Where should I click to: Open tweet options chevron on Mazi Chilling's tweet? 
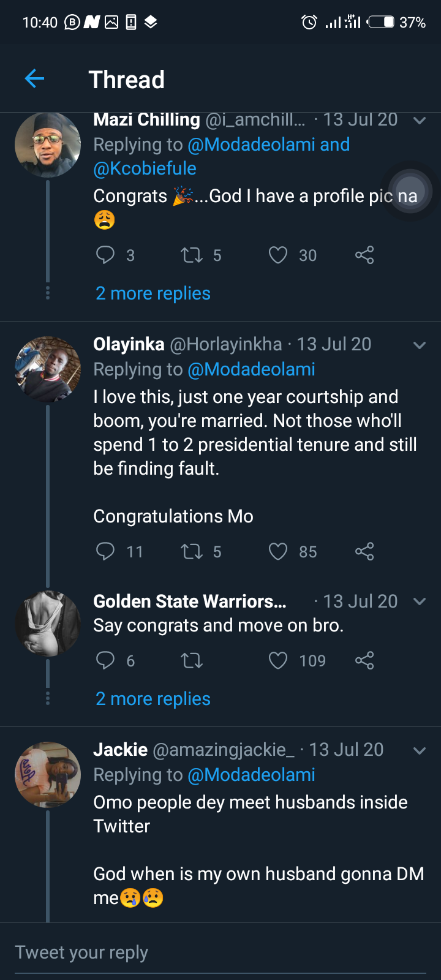[x=420, y=121]
